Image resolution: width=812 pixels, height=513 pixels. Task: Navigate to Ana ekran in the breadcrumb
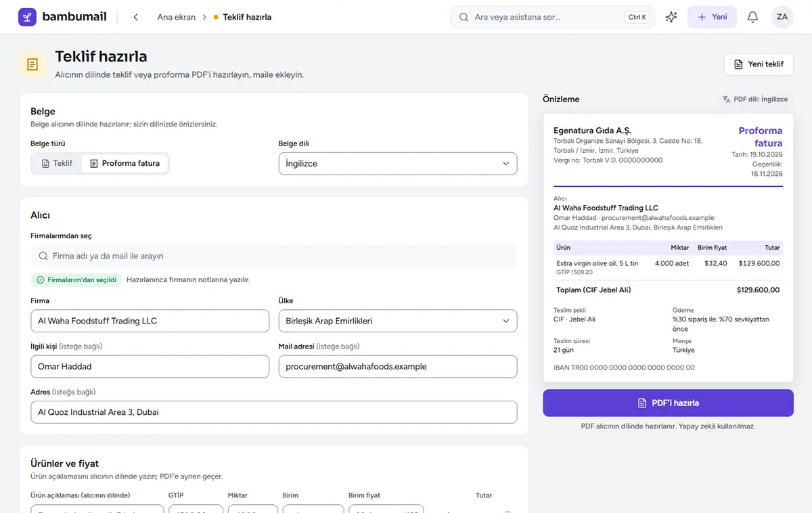pyautogui.click(x=177, y=17)
